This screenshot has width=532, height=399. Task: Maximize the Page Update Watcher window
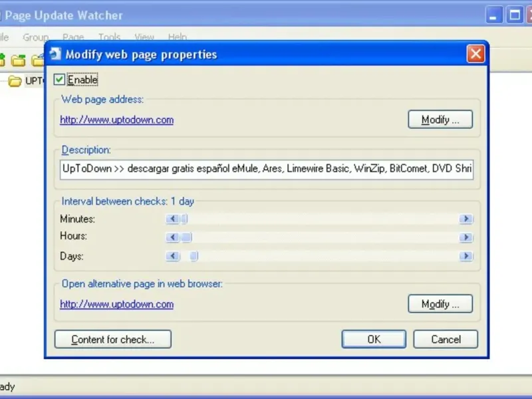tap(515, 15)
